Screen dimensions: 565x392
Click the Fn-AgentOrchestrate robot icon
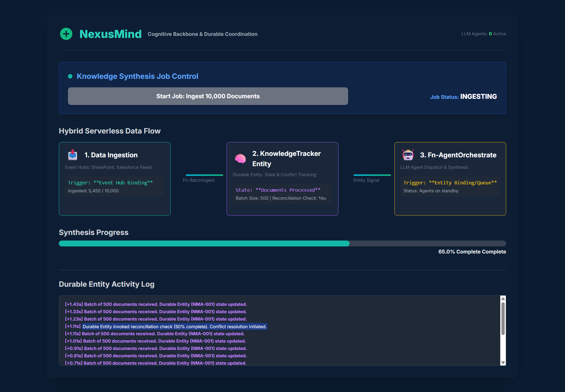pyautogui.click(x=408, y=155)
